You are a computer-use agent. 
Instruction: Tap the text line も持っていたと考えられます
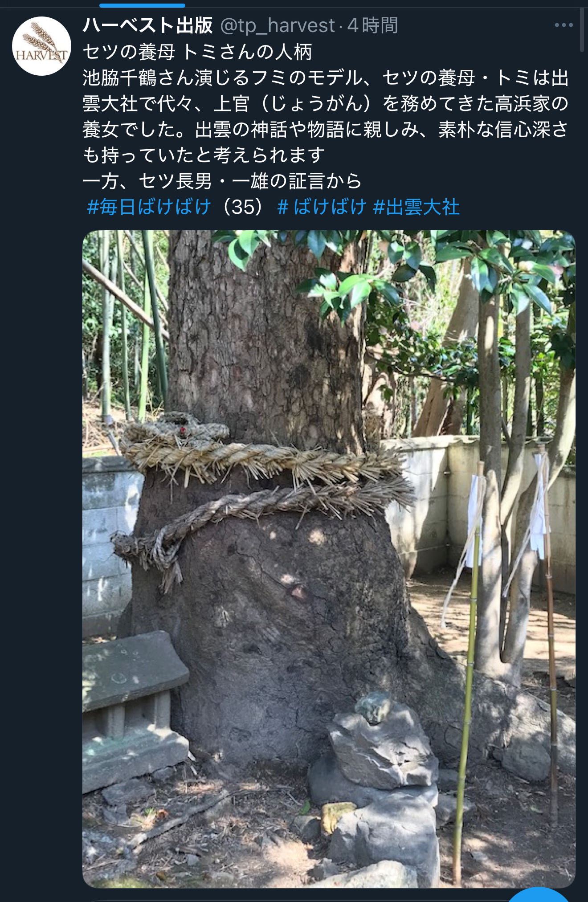click(204, 155)
